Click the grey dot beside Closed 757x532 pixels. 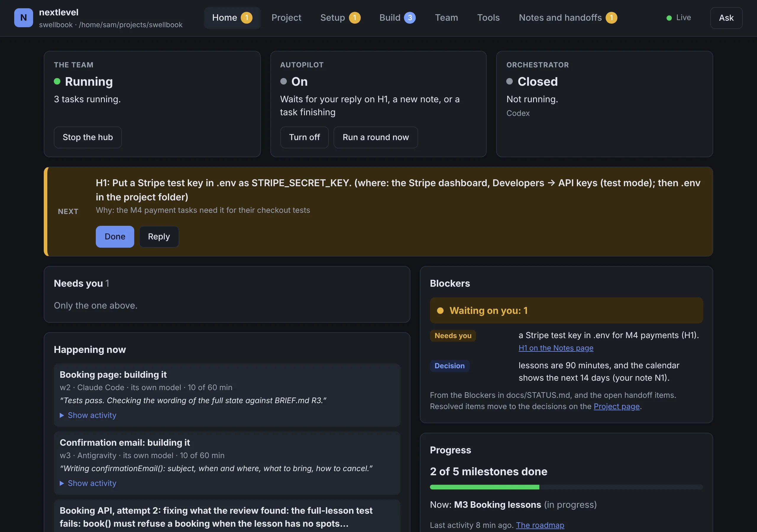pos(509,81)
